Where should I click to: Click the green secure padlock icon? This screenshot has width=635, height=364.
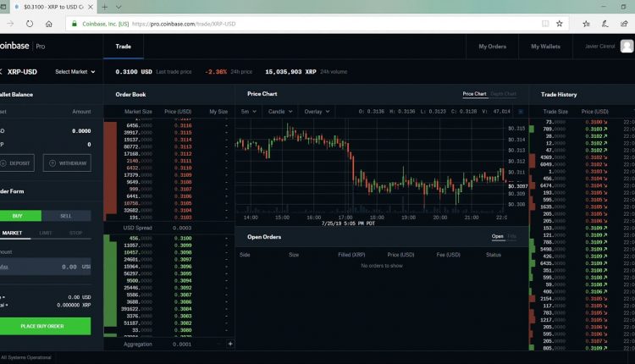(75, 24)
